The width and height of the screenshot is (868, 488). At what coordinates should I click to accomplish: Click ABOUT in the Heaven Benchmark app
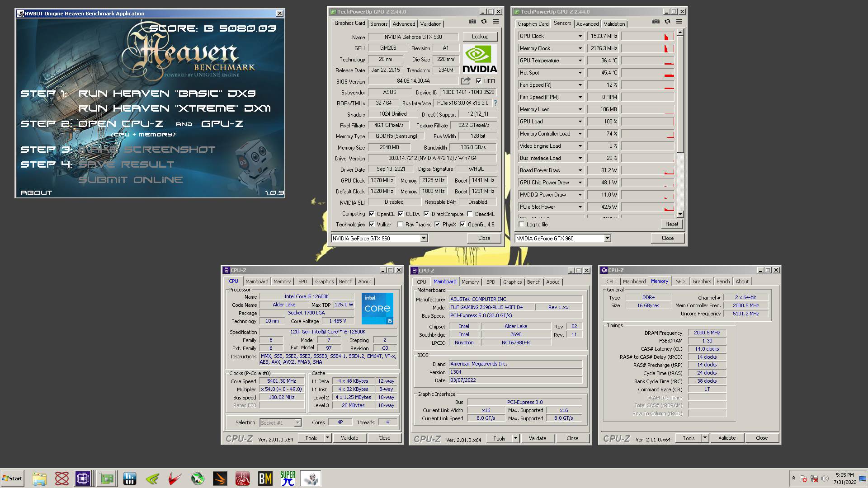tap(36, 192)
